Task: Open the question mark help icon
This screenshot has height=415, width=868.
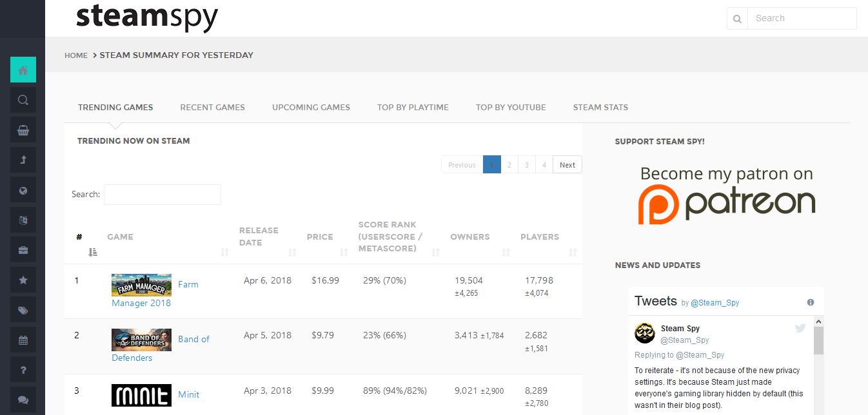Action: pyautogui.click(x=23, y=370)
